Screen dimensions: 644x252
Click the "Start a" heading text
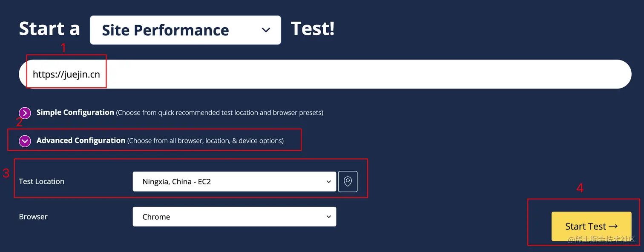49,29
